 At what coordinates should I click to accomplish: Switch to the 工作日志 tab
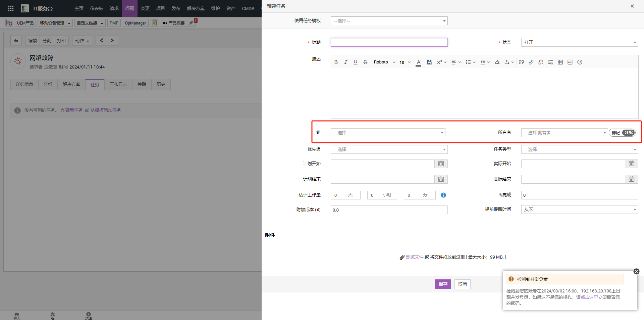118,84
